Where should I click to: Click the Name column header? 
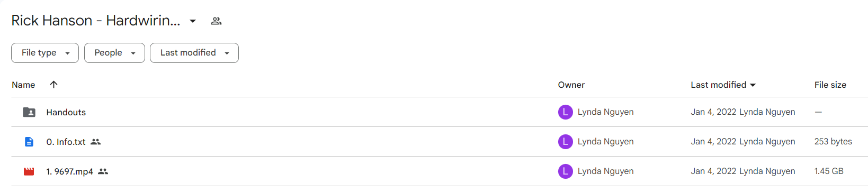click(23, 85)
